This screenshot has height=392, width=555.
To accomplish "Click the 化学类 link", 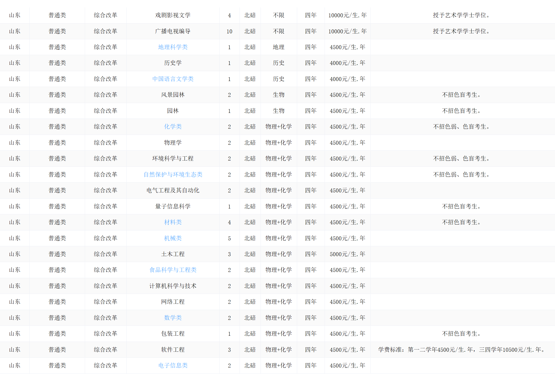I will point(173,126).
